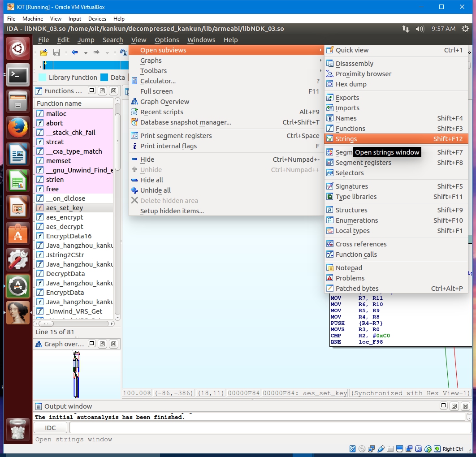Viewport: 476px width, 457px height.
Task: Expand the Open subviews submenu
Action: pos(226,50)
